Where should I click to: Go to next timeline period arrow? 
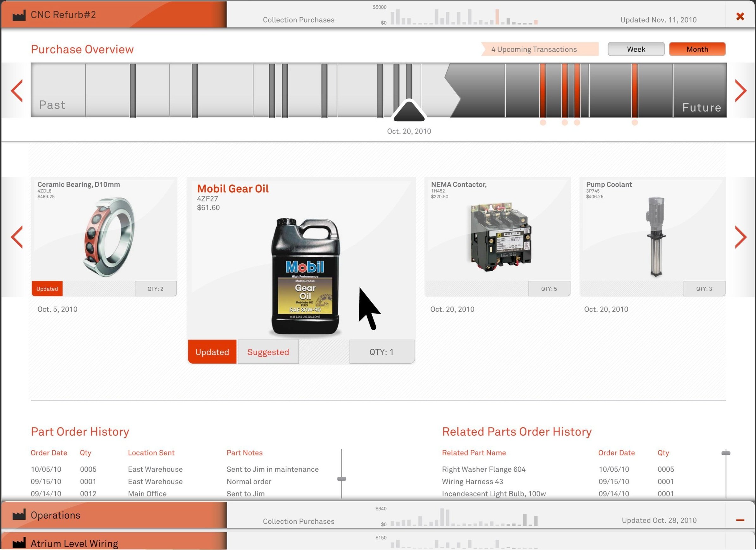tap(741, 91)
